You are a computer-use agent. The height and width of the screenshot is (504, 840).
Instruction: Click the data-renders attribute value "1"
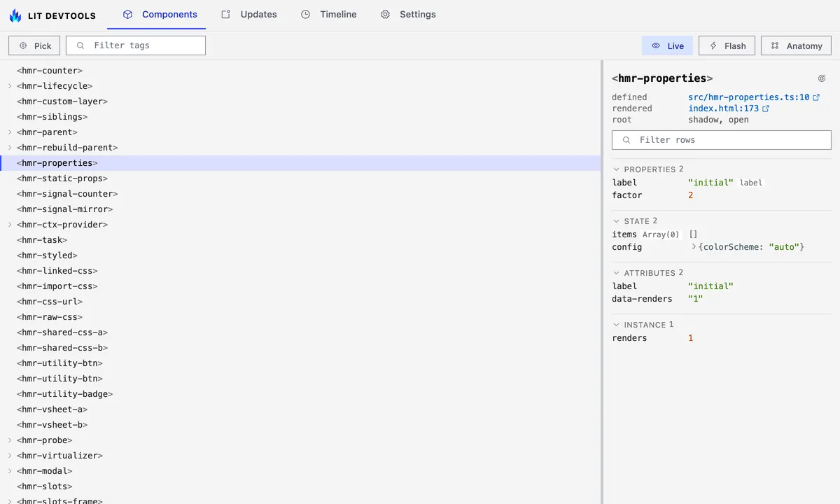(695, 299)
